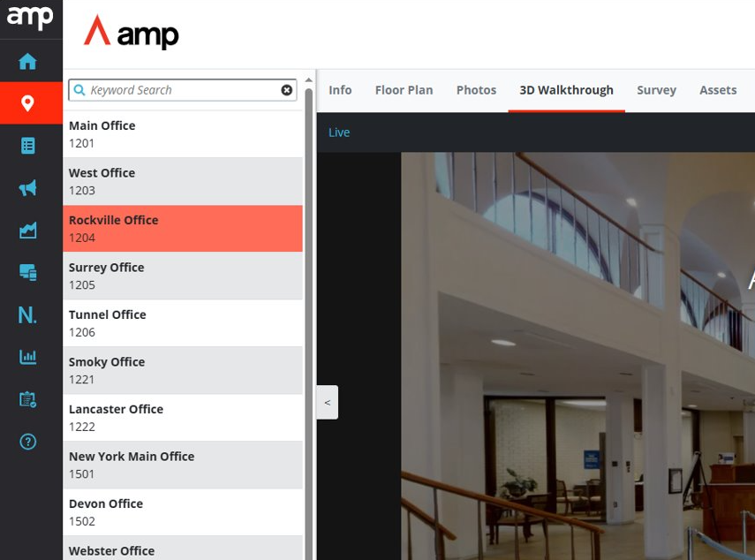Select the locations pin icon in sidebar
755x560 pixels.
(x=29, y=102)
